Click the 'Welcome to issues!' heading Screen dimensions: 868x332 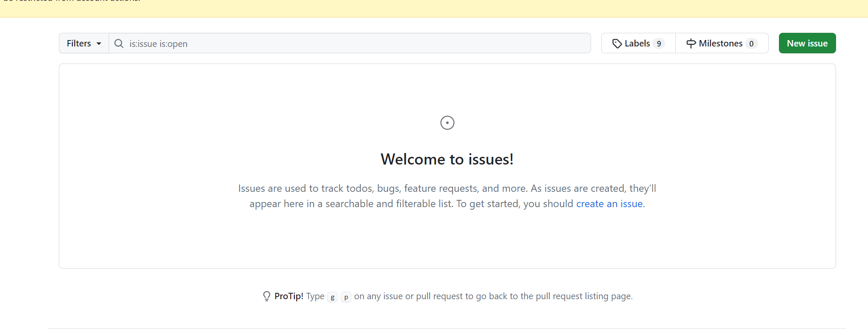pos(447,159)
